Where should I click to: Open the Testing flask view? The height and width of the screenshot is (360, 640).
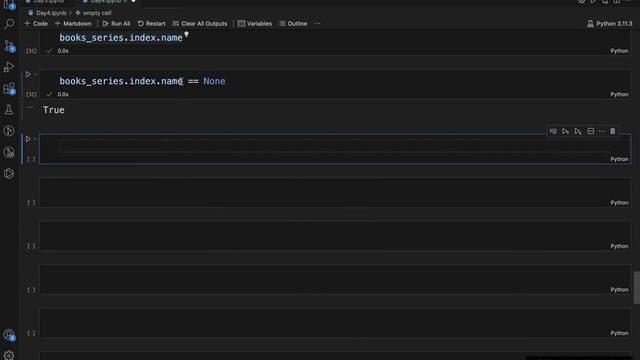click(x=9, y=109)
